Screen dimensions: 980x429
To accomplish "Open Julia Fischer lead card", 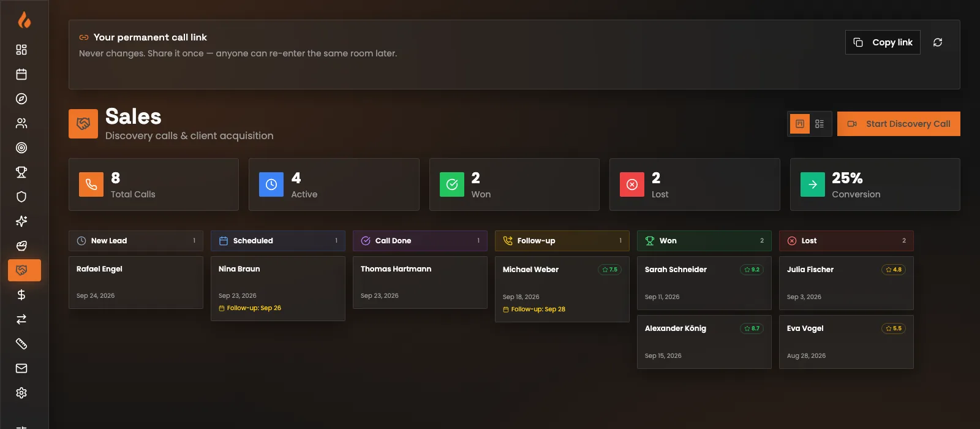I will tap(846, 283).
